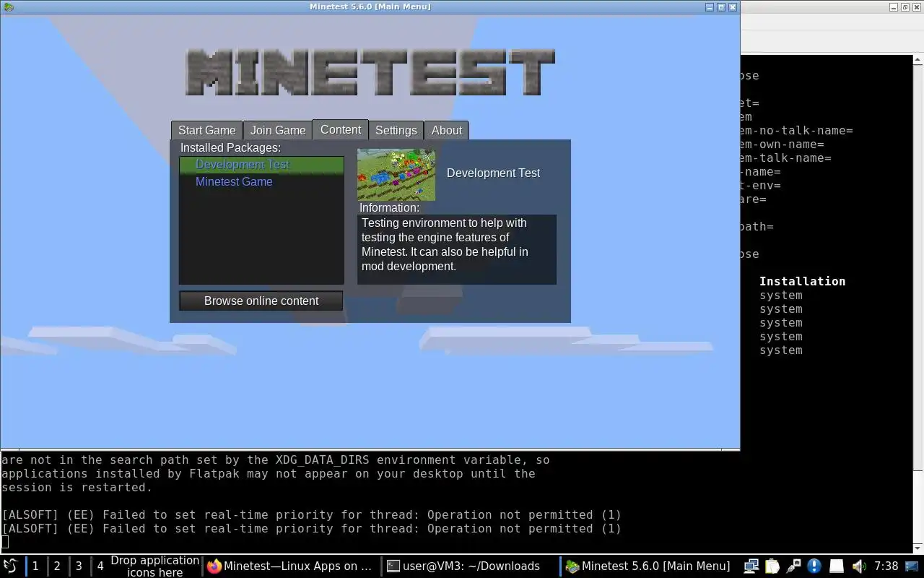This screenshot has height=578, width=924.
Task: Minimize the Minetest window
Action: click(x=710, y=7)
